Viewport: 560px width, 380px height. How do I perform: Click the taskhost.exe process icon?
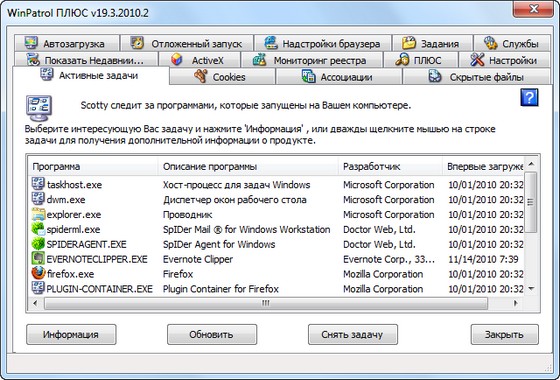38,184
